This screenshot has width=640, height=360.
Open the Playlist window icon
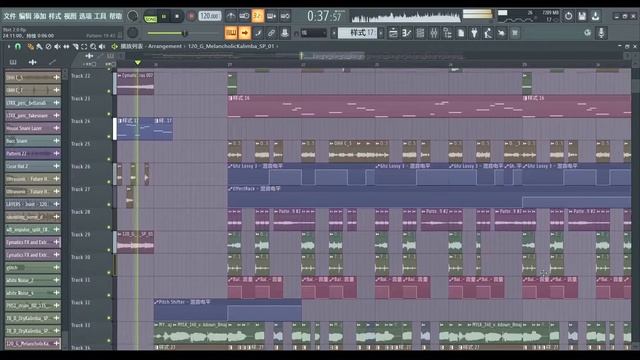[x=393, y=33]
